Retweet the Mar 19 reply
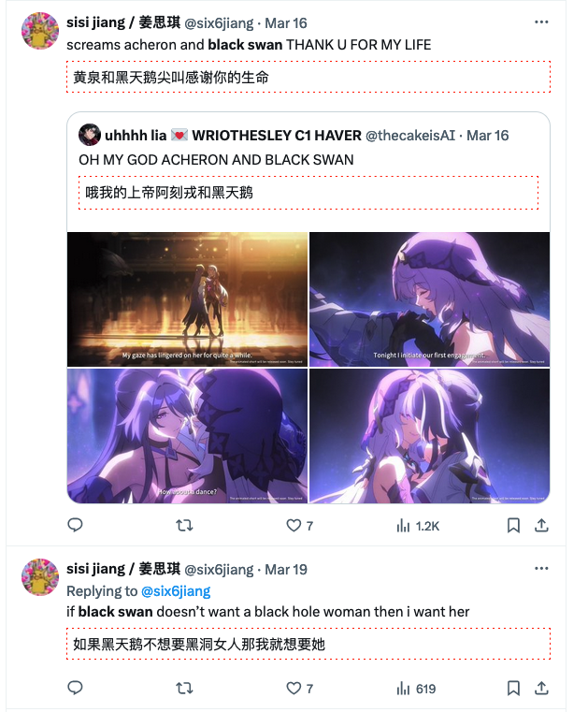The width and height of the screenshot is (588, 712). pos(184,688)
